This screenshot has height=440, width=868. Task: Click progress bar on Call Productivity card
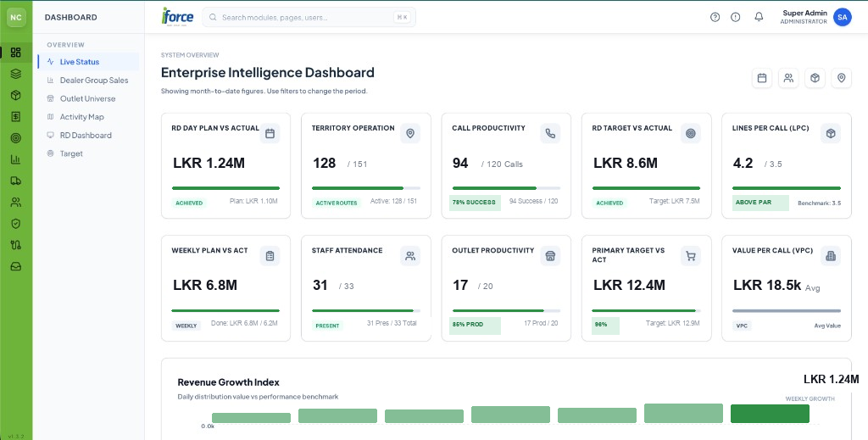coord(506,188)
